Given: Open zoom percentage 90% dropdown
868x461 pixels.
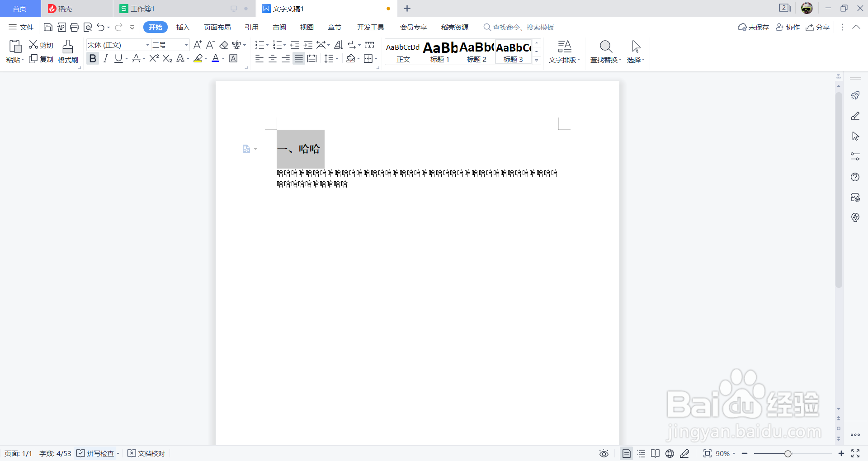Looking at the screenshot, I should tap(726, 453).
